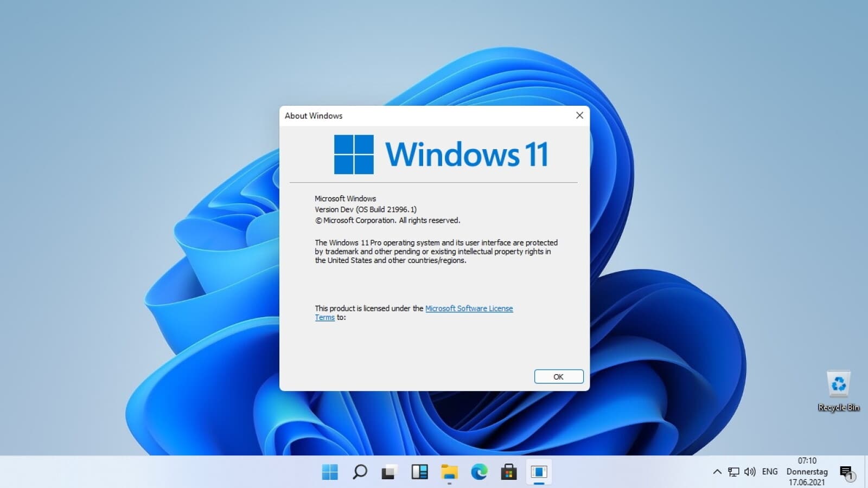
Task: Open the Microsoft Software License link
Action: coord(469,309)
